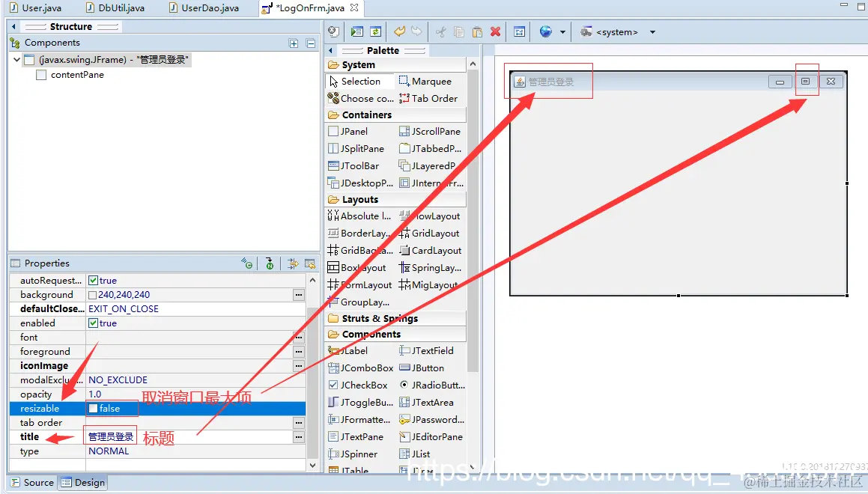
Task: Open font property ellipsis button
Action: [x=298, y=337]
